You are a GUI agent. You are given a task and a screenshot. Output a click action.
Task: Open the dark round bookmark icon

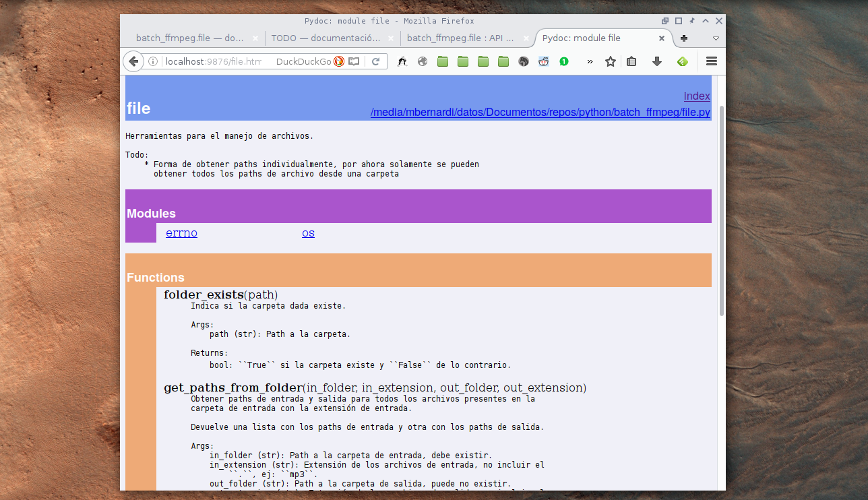point(524,61)
